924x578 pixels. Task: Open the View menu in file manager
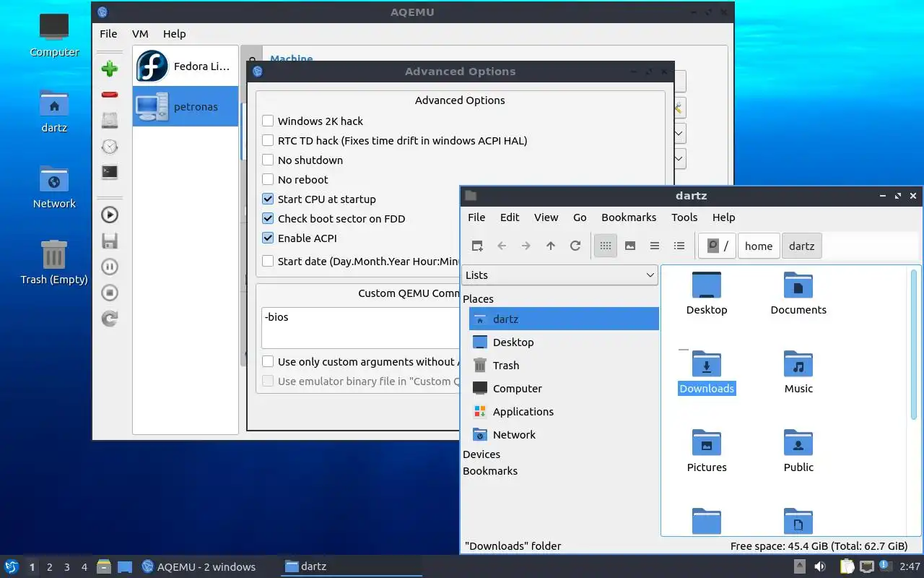(546, 217)
